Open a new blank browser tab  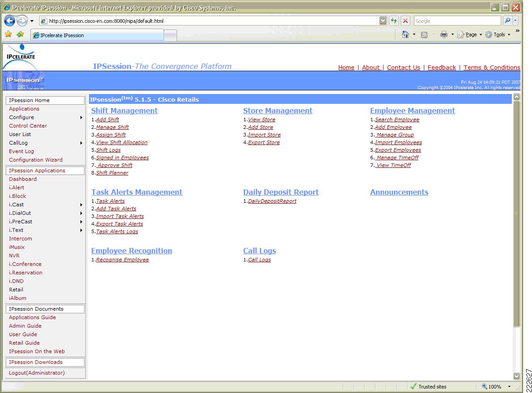[170, 35]
